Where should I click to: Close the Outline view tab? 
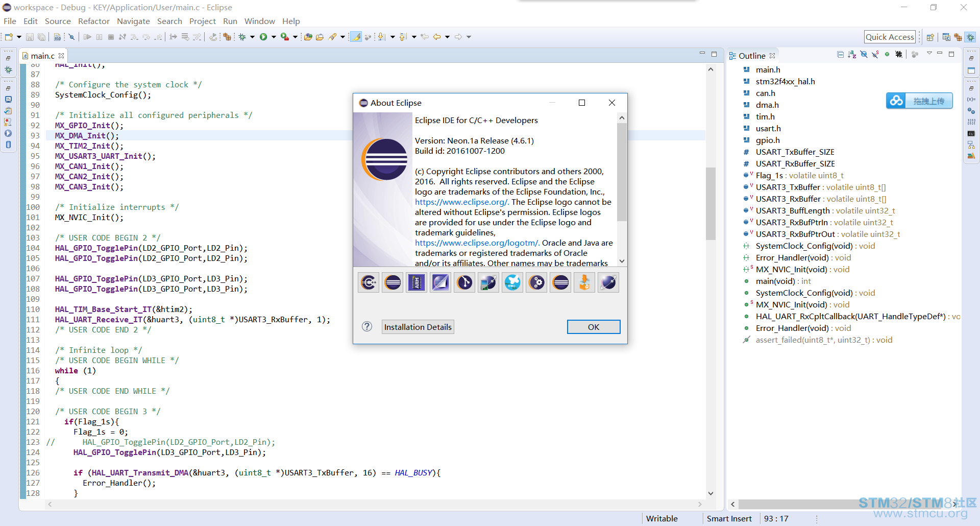click(x=772, y=56)
